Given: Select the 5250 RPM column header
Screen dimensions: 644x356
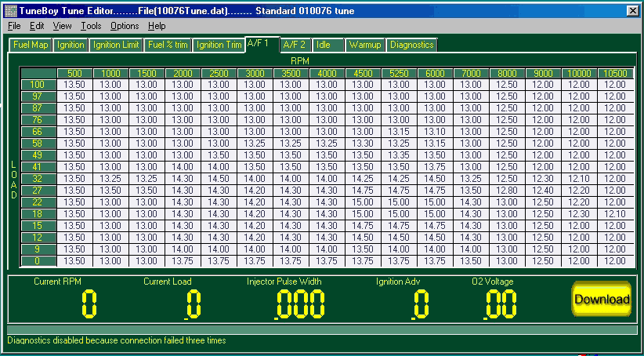Looking at the screenshot, I should pos(399,73).
